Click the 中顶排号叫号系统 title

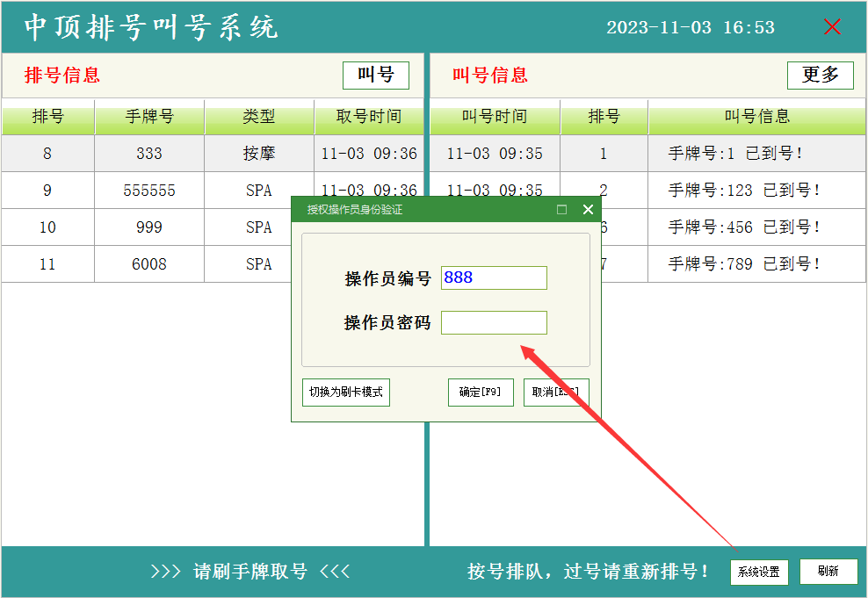click(150, 27)
